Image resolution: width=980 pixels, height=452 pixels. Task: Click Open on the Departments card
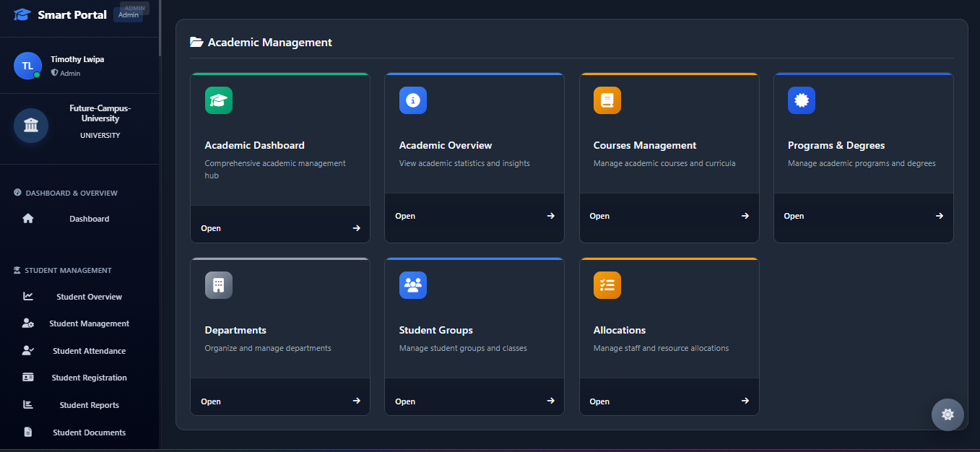tap(211, 401)
